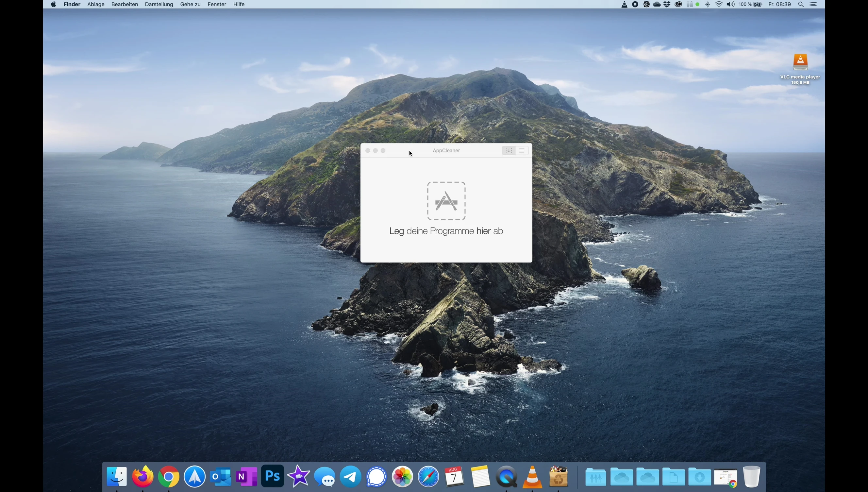This screenshot has height=492, width=868.
Task: Open the fan control menu bar icon
Action: tap(646, 4)
